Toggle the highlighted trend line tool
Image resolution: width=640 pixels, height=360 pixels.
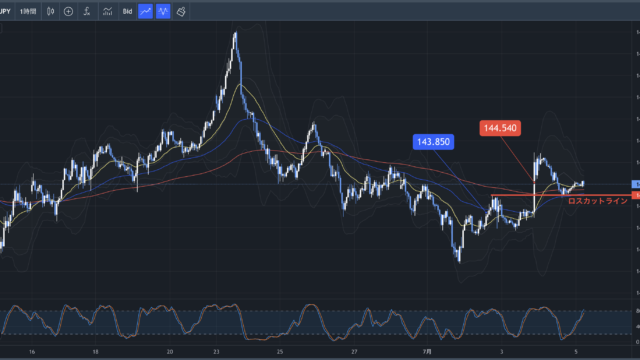[x=145, y=11]
